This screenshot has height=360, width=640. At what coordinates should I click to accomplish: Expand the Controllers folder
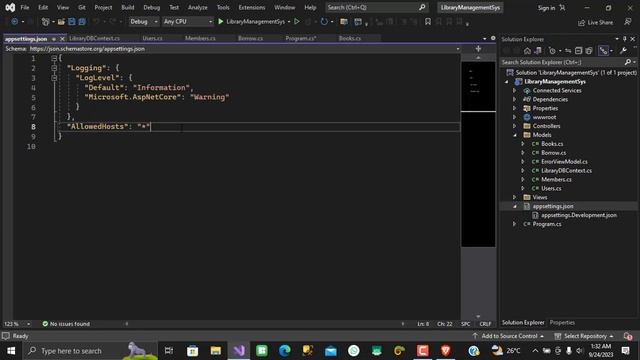514,126
